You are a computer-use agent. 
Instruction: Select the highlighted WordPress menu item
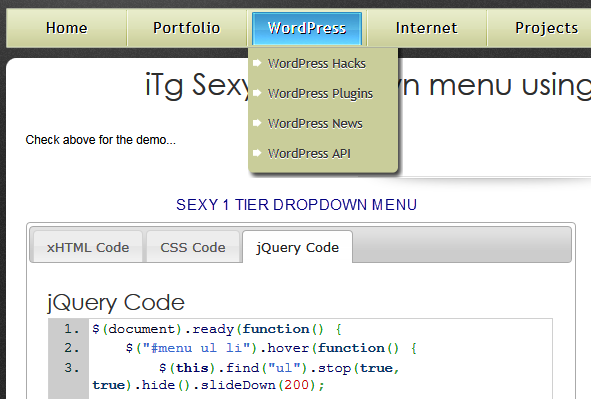click(307, 28)
